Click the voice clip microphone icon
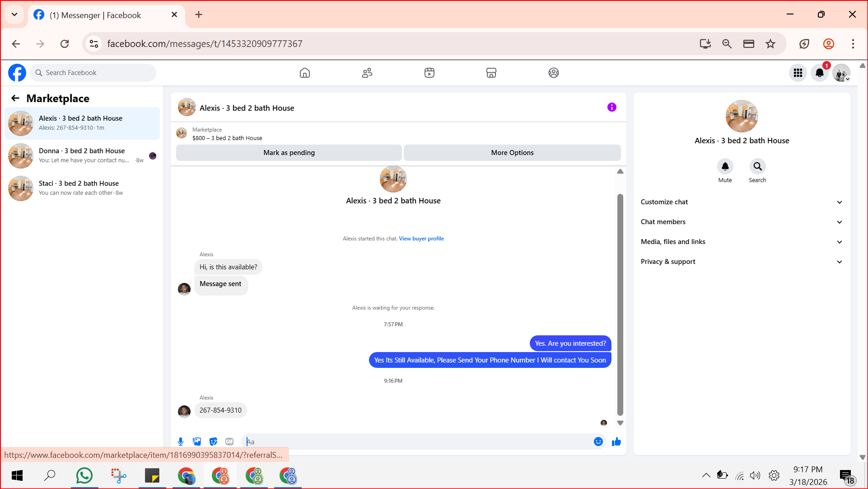Viewport: 868px width, 489px height. coord(181,442)
